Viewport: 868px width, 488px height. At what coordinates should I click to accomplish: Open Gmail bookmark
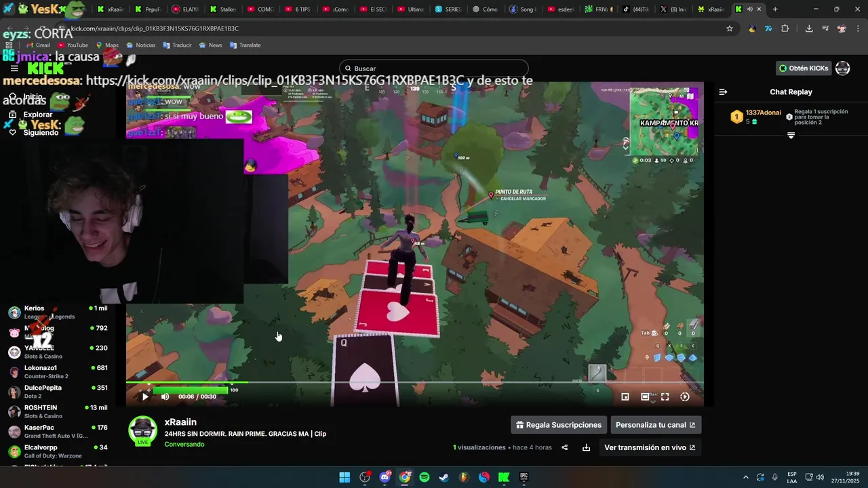click(38, 45)
